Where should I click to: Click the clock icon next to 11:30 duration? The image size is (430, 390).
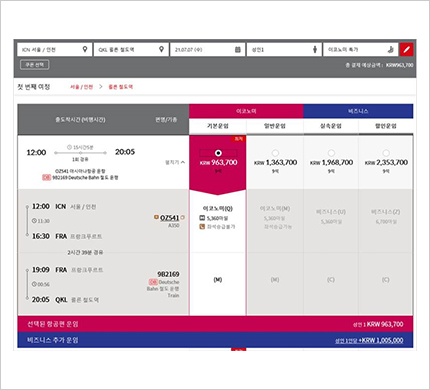[34, 221]
